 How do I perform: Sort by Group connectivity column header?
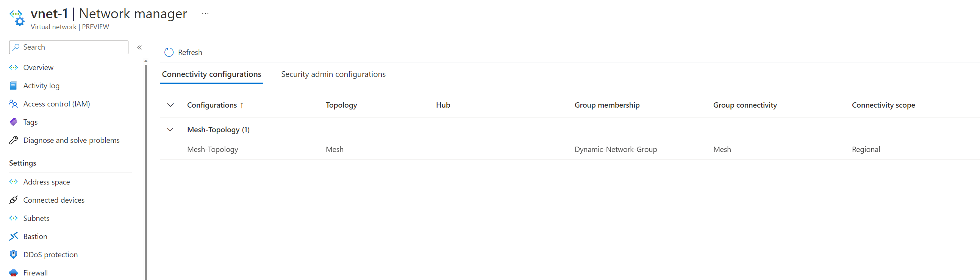pyautogui.click(x=745, y=105)
